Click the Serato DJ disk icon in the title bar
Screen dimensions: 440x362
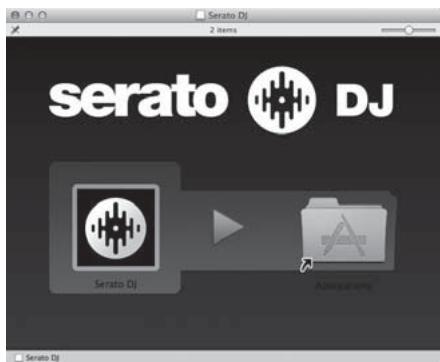tap(200, 15)
